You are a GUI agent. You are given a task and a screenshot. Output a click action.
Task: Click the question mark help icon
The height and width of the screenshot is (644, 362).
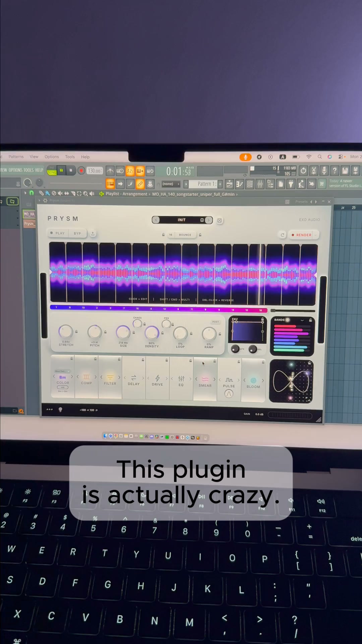coord(335,171)
